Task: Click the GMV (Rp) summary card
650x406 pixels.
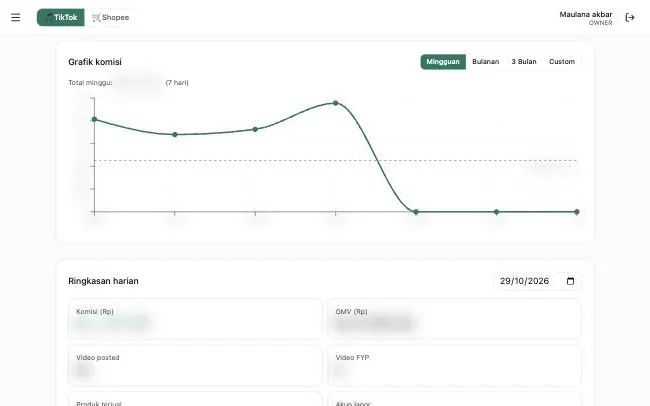Action: [x=455, y=319]
